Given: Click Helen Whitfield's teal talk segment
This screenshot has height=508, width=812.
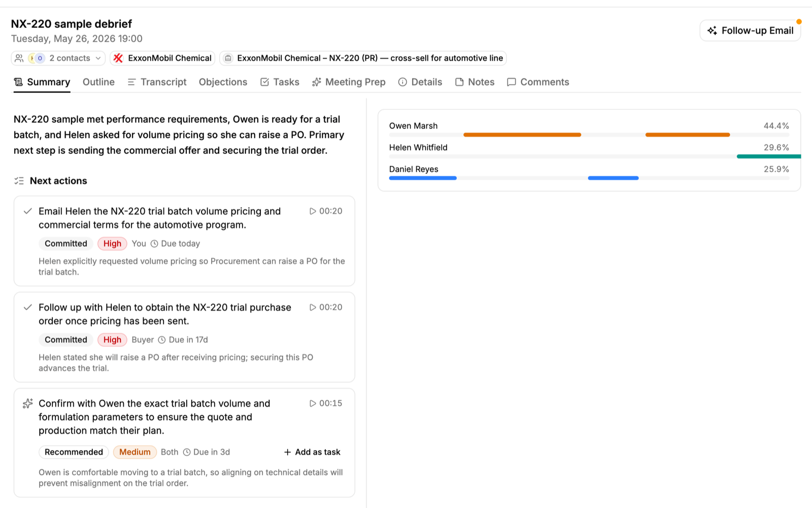Looking at the screenshot, I should point(769,156).
